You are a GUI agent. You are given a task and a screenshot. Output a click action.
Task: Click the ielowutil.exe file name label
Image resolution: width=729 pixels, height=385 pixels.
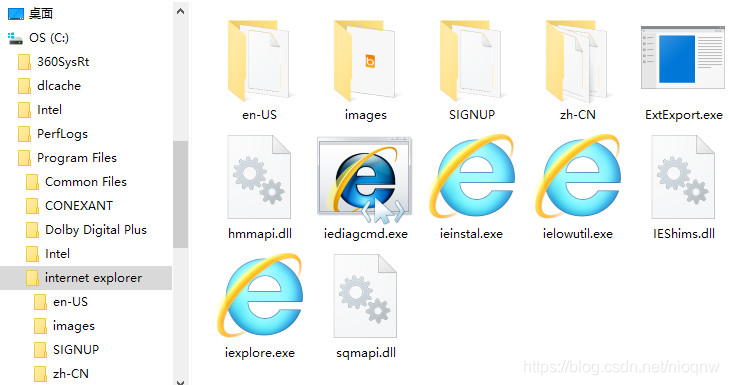pyautogui.click(x=577, y=234)
